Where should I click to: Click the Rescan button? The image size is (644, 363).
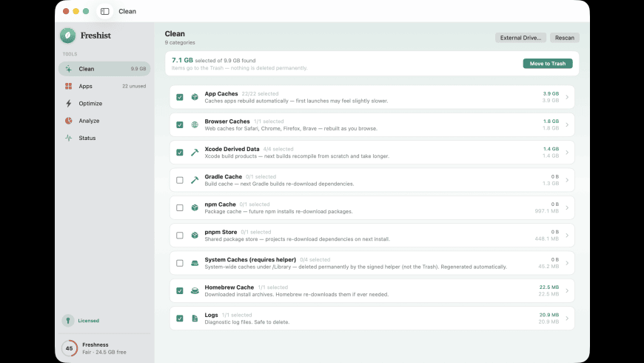tap(565, 37)
